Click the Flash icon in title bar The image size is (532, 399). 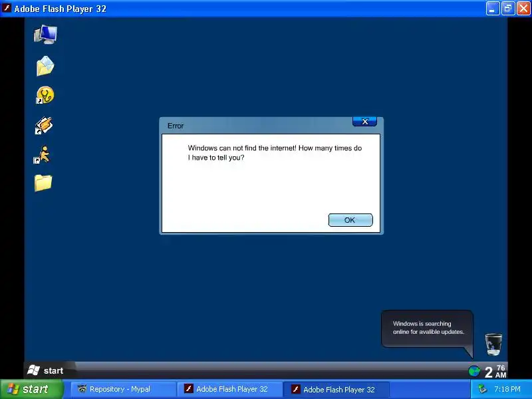pos(7,8)
